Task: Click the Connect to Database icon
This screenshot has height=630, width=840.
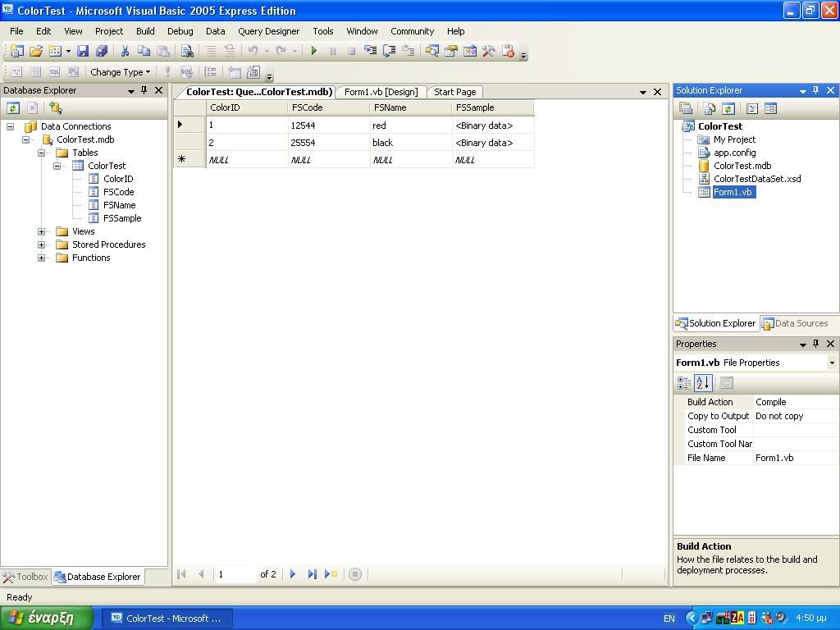Action: coord(55,108)
